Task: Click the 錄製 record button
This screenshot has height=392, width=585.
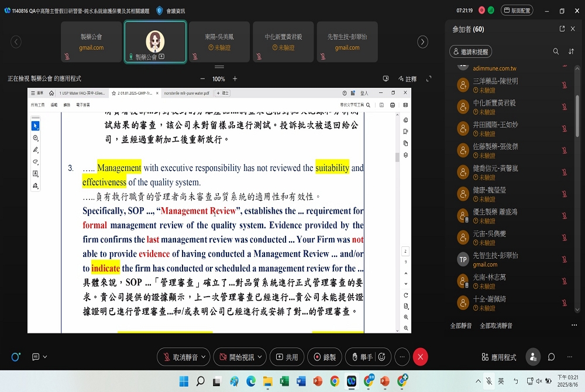Action: [325, 357]
